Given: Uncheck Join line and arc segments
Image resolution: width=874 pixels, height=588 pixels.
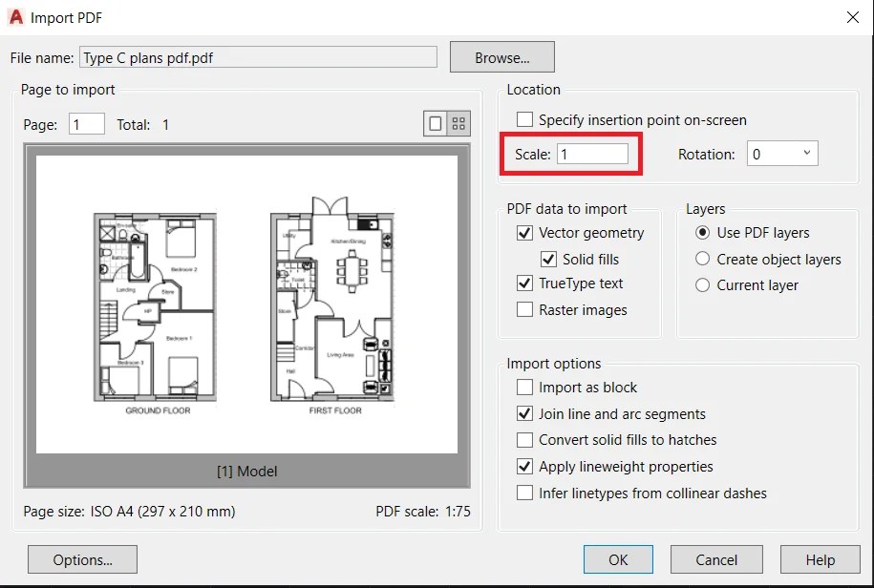Looking at the screenshot, I should pyautogui.click(x=524, y=413).
